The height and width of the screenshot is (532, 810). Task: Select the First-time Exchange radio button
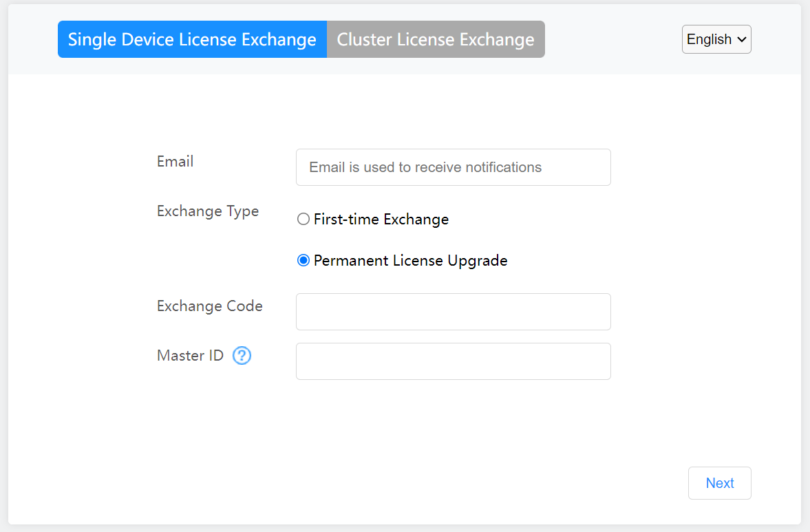[x=303, y=220]
